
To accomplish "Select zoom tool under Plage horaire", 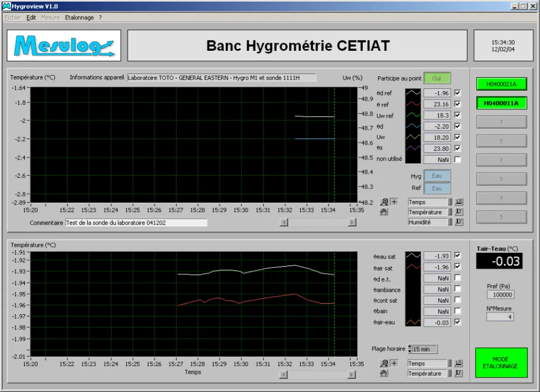I will (384, 363).
